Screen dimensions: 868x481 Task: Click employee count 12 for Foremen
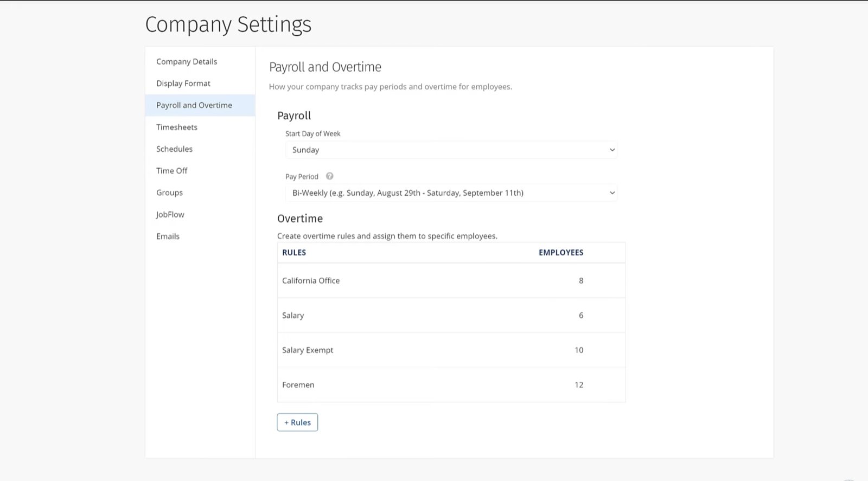click(579, 384)
